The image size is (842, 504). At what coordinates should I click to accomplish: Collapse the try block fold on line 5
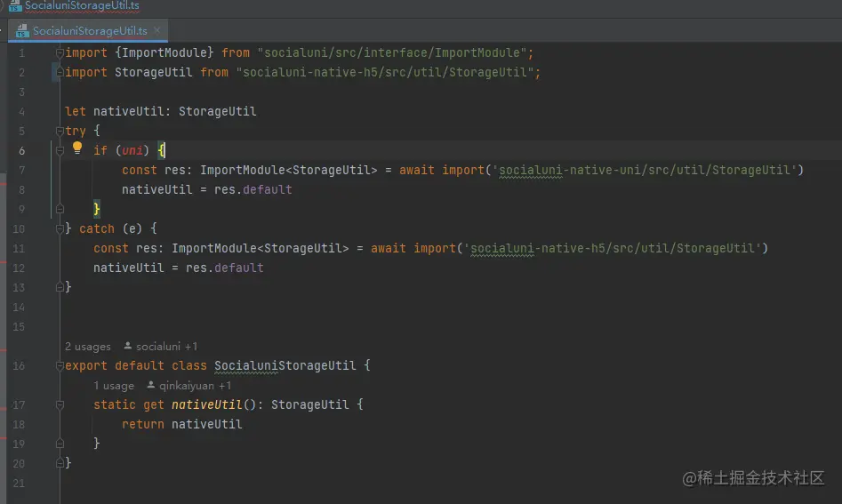point(60,131)
